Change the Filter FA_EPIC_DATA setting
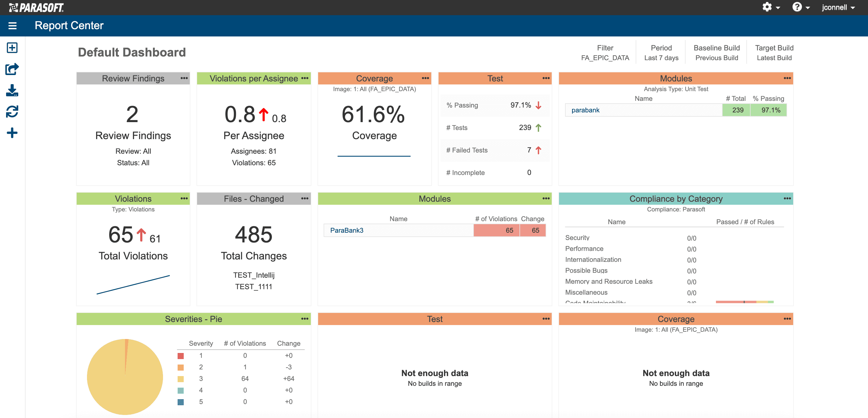The height and width of the screenshot is (418, 868). pyautogui.click(x=605, y=53)
